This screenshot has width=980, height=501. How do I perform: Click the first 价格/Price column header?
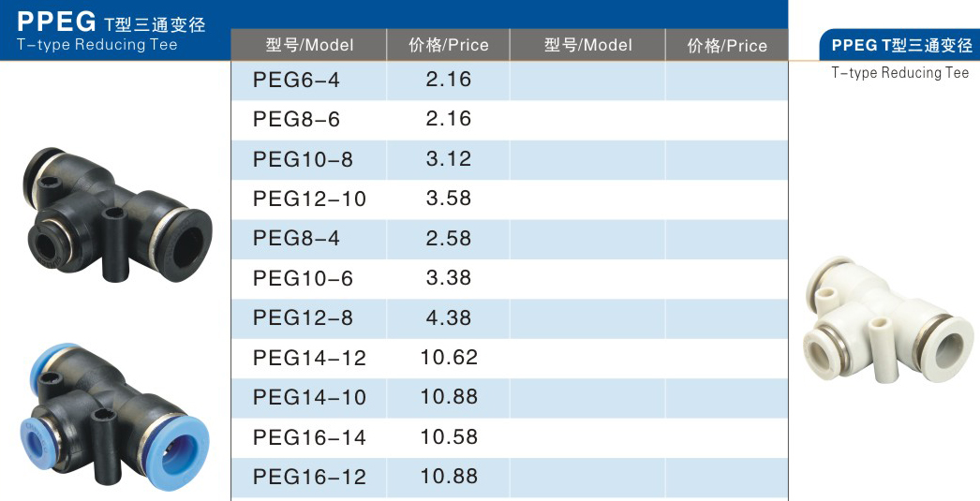tap(448, 45)
